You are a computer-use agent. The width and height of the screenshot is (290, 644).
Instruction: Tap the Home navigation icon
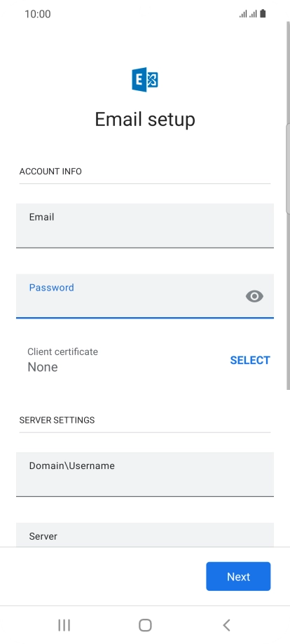click(145, 625)
